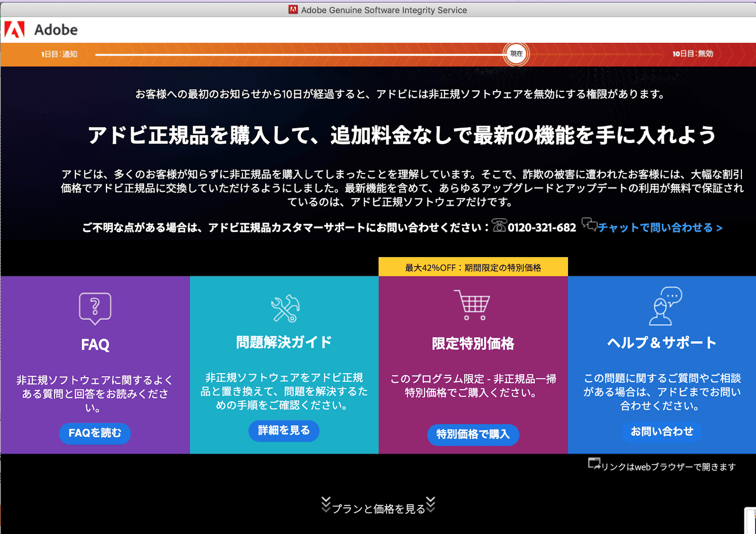Click the help and support person icon
The height and width of the screenshot is (534, 756).
[665, 306]
